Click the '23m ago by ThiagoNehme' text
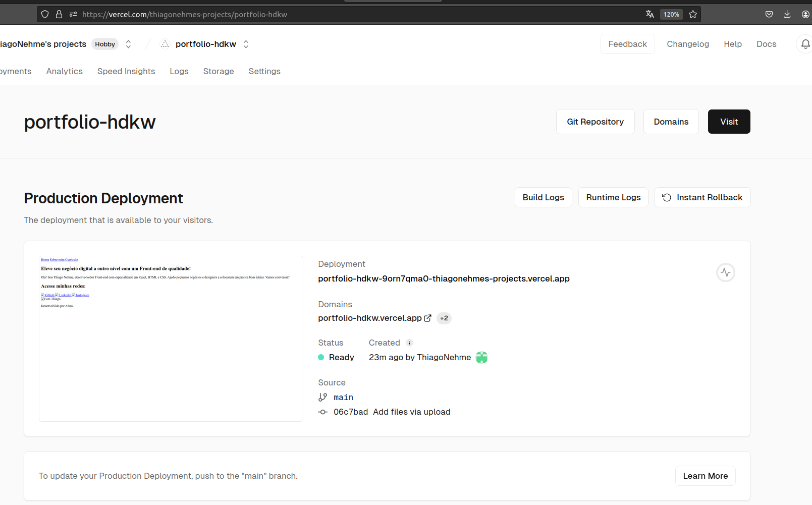The image size is (812, 505). 420,357
